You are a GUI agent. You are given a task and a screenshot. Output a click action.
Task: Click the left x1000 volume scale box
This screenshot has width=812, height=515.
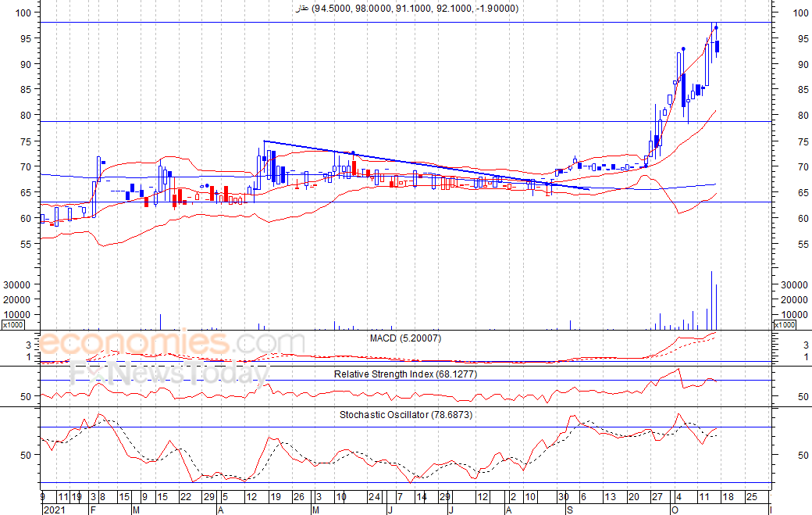[12, 325]
